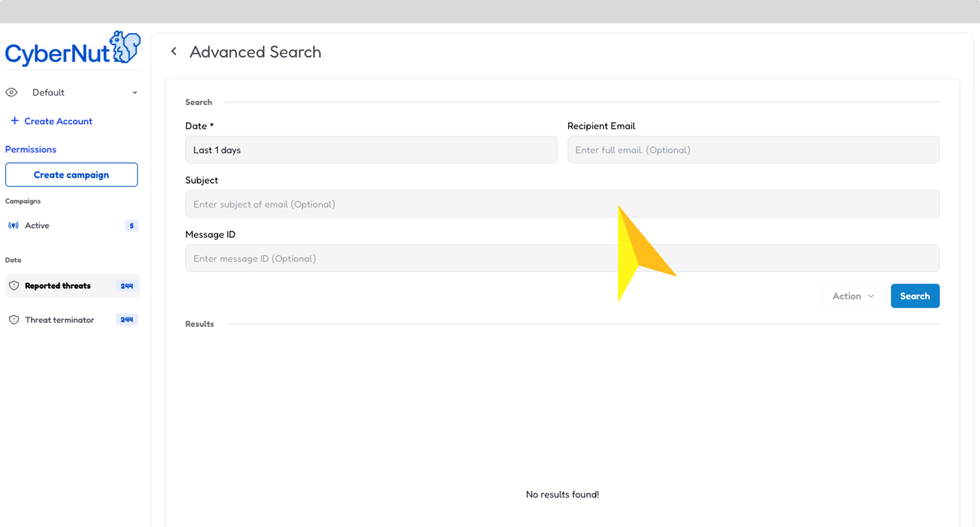Open the Action dropdown

tap(854, 296)
